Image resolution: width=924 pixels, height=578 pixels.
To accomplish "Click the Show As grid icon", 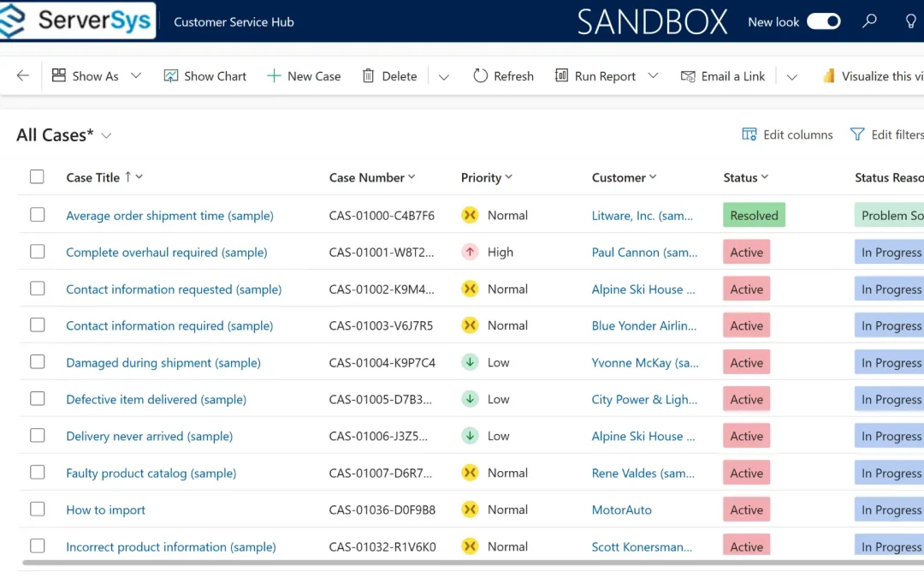I will 58,75.
